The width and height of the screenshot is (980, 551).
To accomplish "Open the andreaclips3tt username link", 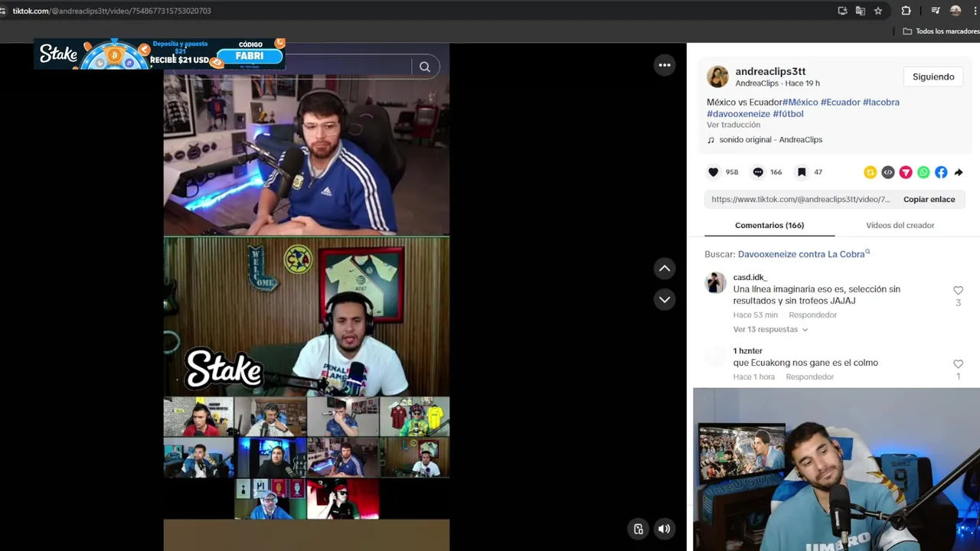I will tap(770, 71).
